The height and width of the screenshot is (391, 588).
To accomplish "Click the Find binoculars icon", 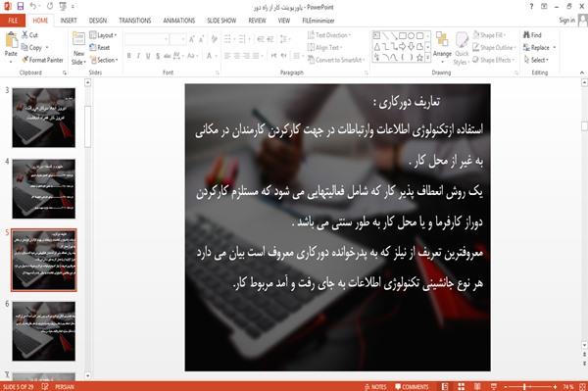I will point(526,35).
